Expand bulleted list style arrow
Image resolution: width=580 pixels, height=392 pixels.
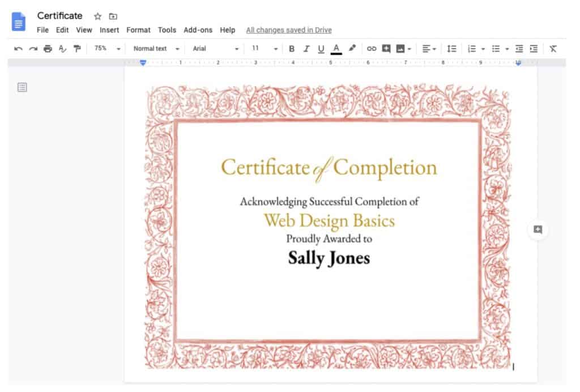tap(507, 49)
